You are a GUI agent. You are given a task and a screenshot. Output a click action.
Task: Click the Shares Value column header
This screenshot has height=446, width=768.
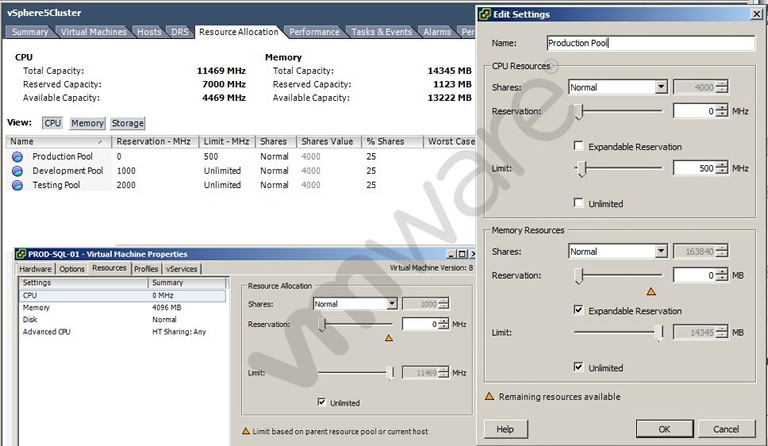coord(328,141)
